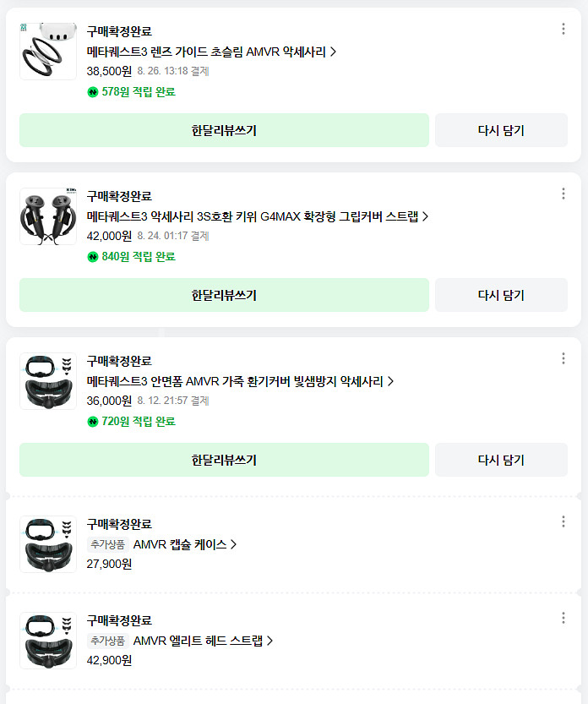Click the Naver Pay icon beside 840원 적립
588x704 pixels.
(90, 258)
